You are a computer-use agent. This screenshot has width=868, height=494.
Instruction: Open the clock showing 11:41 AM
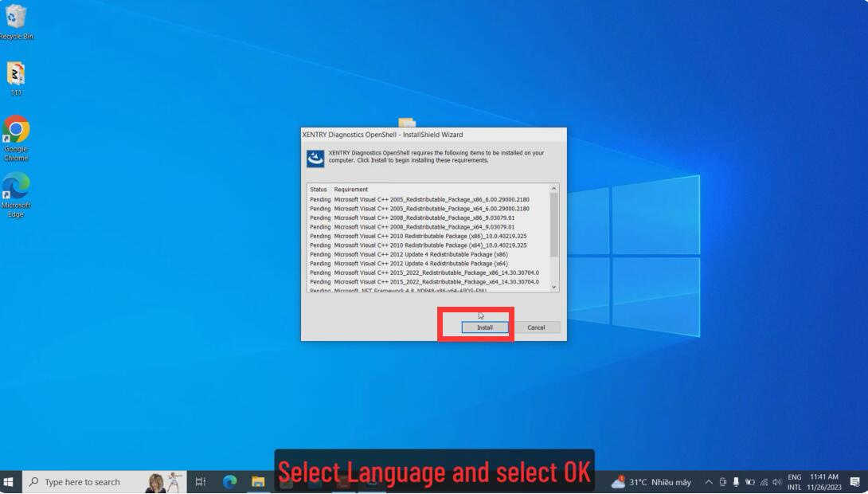pos(824,482)
